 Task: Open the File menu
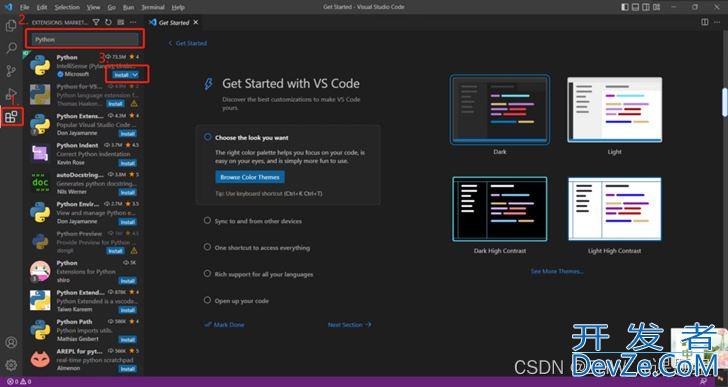click(x=25, y=7)
